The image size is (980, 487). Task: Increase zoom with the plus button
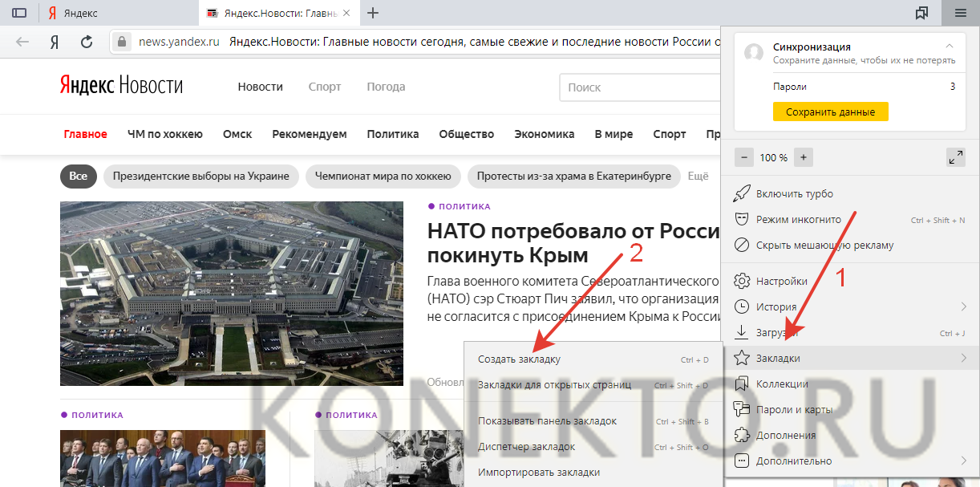tap(803, 157)
